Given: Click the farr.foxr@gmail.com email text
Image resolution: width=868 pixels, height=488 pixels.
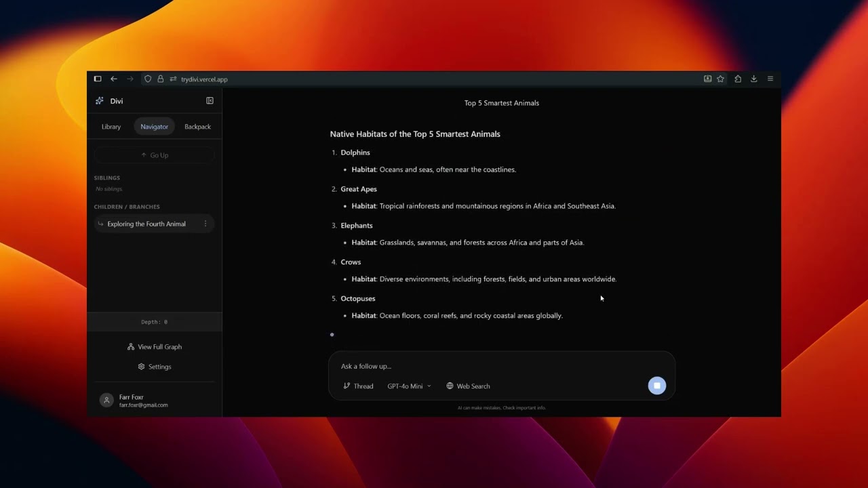Looking at the screenshot, I should click(144, 405).
